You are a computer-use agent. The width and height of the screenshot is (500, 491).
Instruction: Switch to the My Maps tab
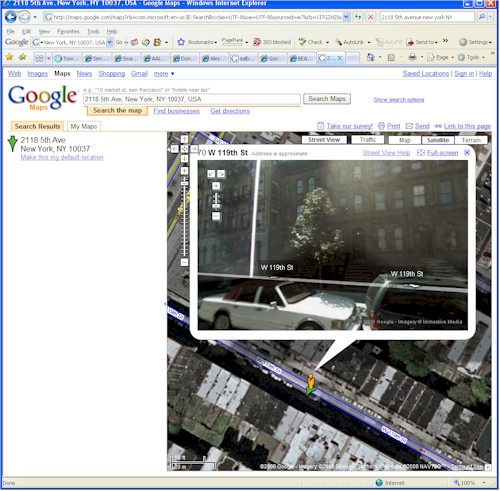click(84, 126)
